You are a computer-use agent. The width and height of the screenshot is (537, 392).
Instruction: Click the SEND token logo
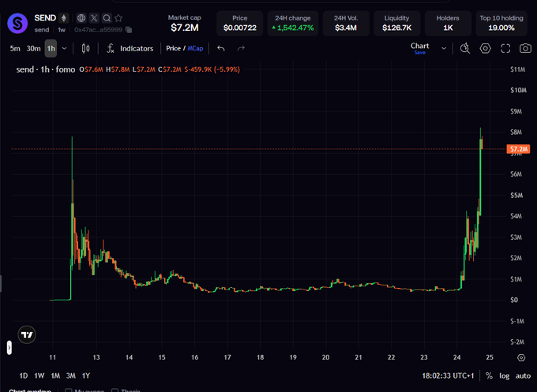click(17, 23)
